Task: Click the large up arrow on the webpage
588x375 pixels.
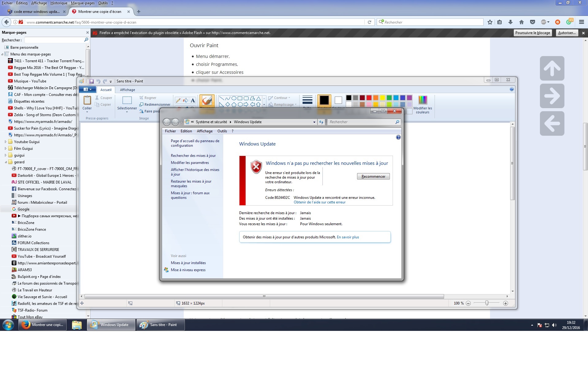Action: click(552, 68)
